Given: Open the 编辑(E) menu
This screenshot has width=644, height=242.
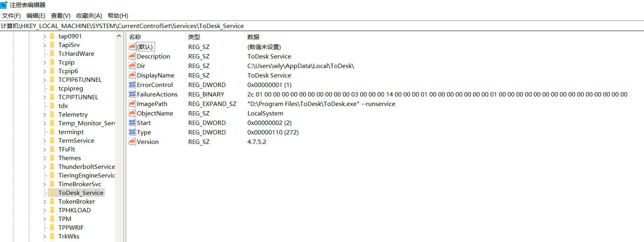Looking at the screenshot, I should [36, 16].
